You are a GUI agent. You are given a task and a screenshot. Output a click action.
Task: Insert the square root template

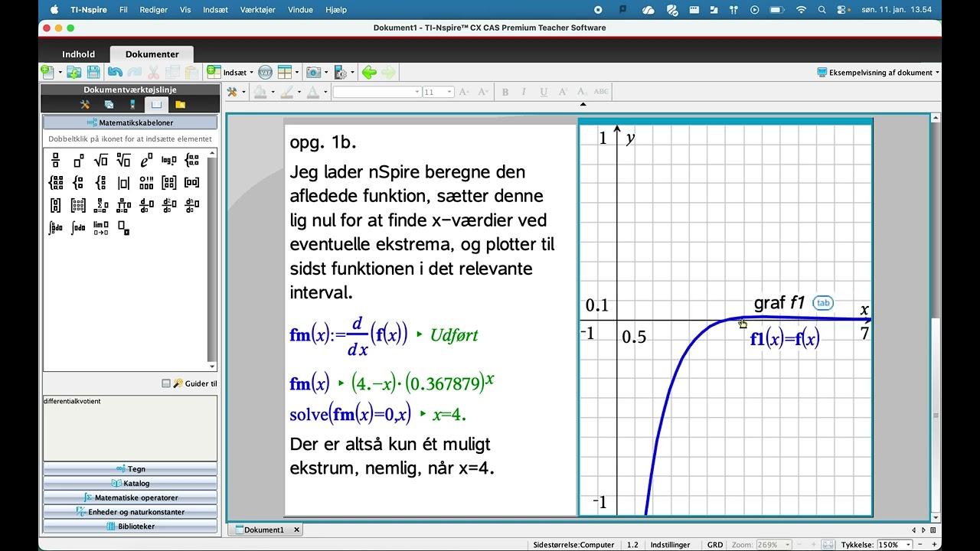coord(100,160)
